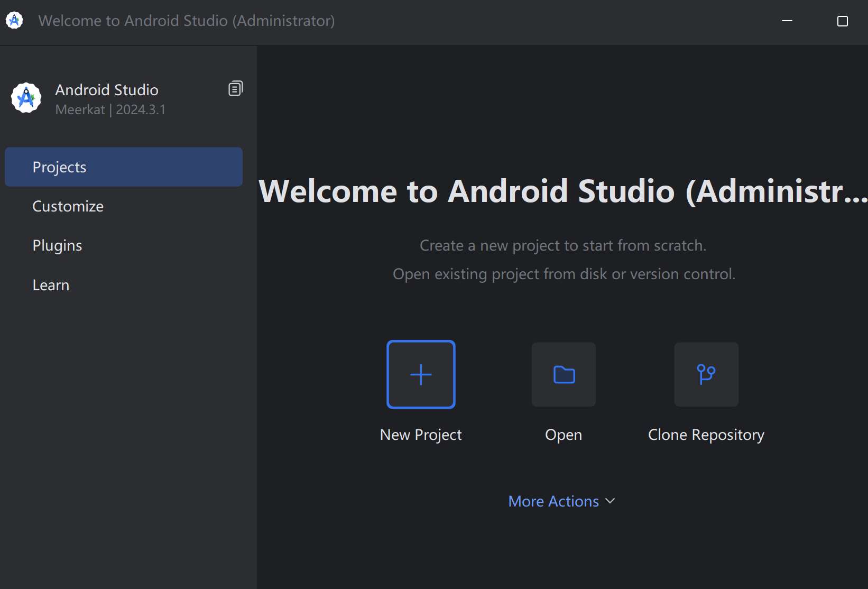This screenshot has height=589, width=868.
Task: Click the 'Meerkat | 2024.3.1' version text
Action: [110, 109]
